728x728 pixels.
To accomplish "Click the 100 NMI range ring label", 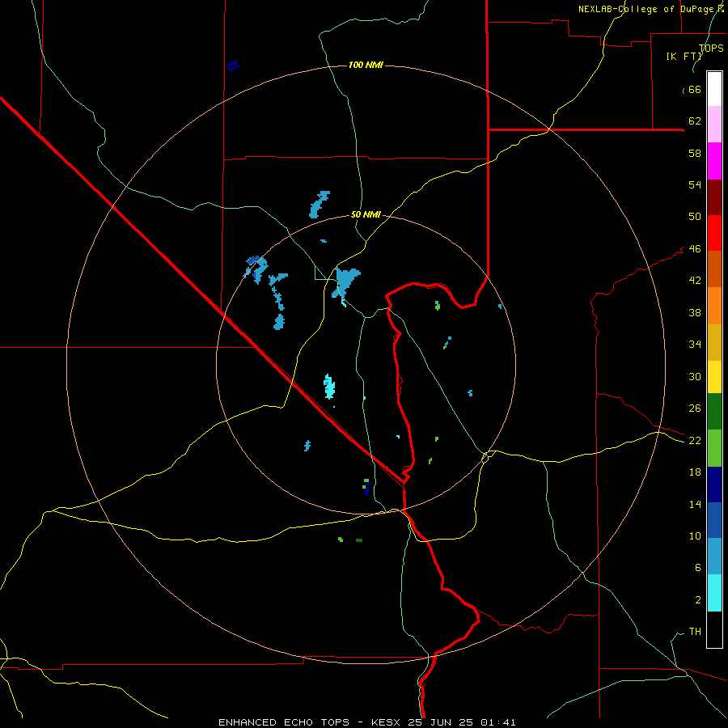I will [366, 65].
